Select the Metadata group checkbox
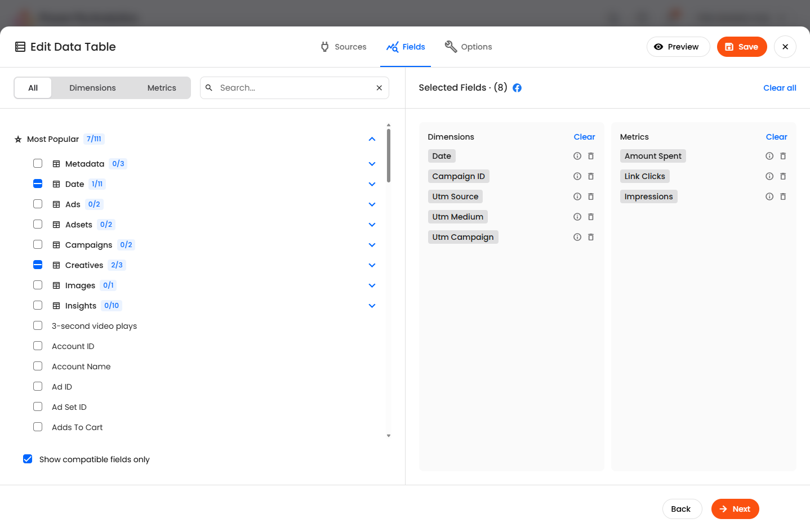The height and width of the screenshot is (532, 810). tap(38, 164)
